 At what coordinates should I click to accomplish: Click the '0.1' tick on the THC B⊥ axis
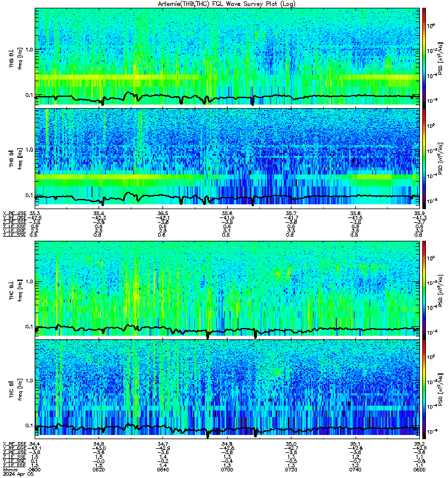pyautogui.click(x=29, y=326)
